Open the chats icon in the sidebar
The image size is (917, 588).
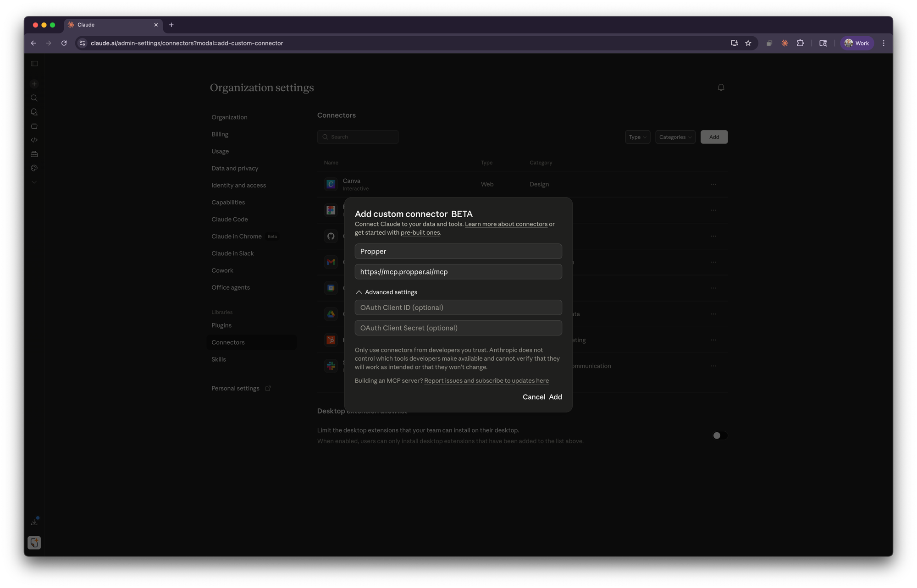tap(34, 112)
